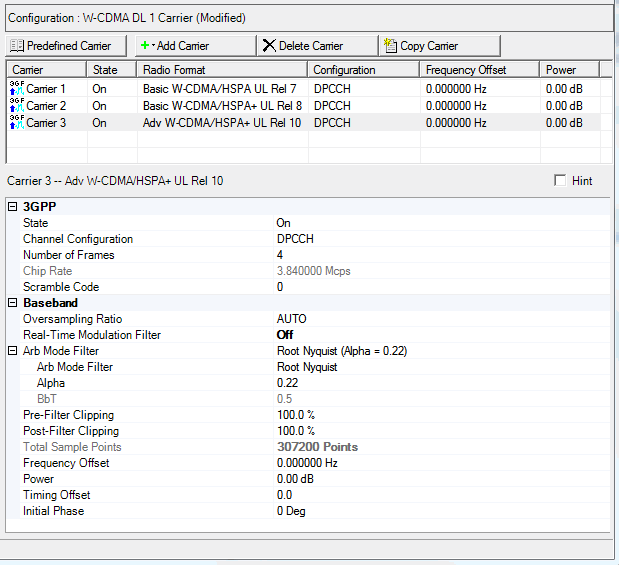Click the green plus Add Carrier icon
Screen dimensions: 619x565
pos(145,45)
